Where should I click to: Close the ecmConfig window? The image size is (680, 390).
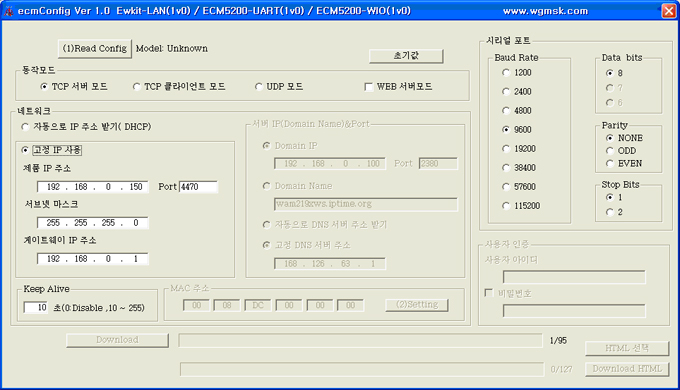tap(669, 11)
